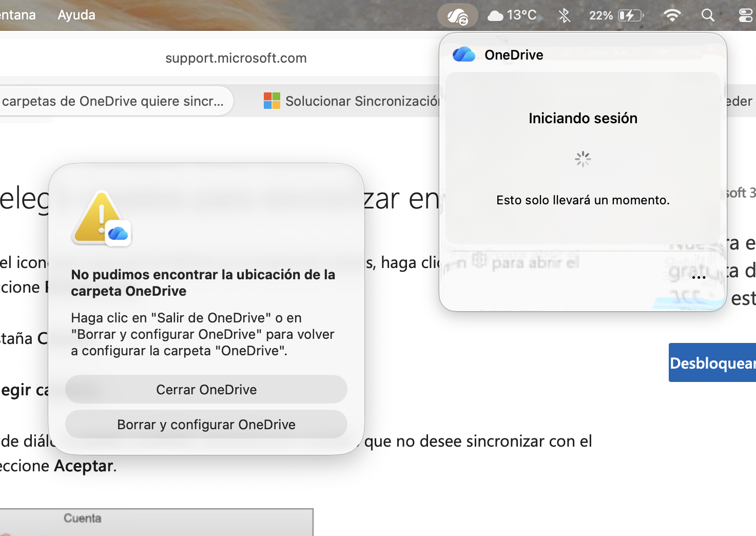The width and height of the screenshot is (756, 536).
Task: Open the 13°C weather menu bar item
Action: coord(512,15)
